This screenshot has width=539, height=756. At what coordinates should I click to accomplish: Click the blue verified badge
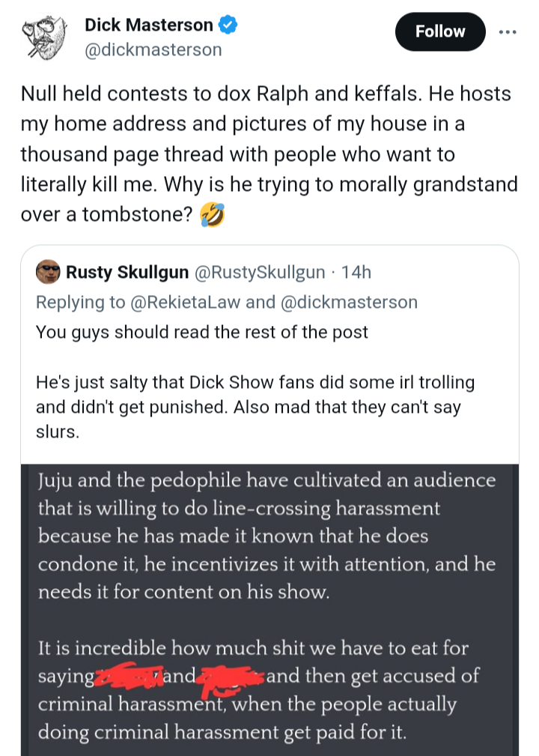pos(228,25)
